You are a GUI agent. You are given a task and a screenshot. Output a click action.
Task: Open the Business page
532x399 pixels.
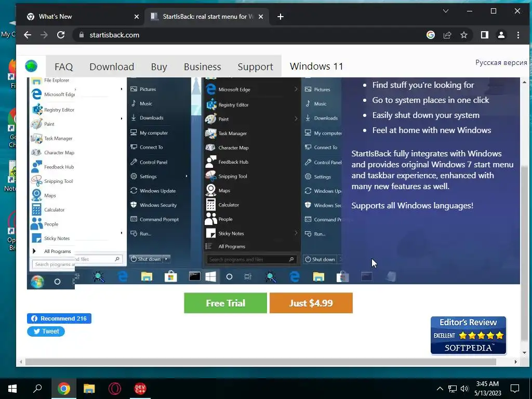click(x=202, y=66)
